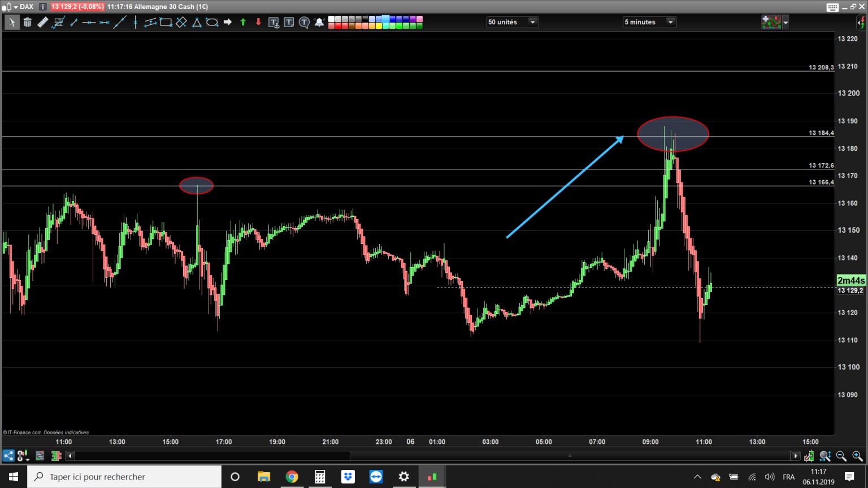Click the trash can delete-objects icon
Viewport: 868px width, 488px height.
pyautogui.click(x=27, y=22)
